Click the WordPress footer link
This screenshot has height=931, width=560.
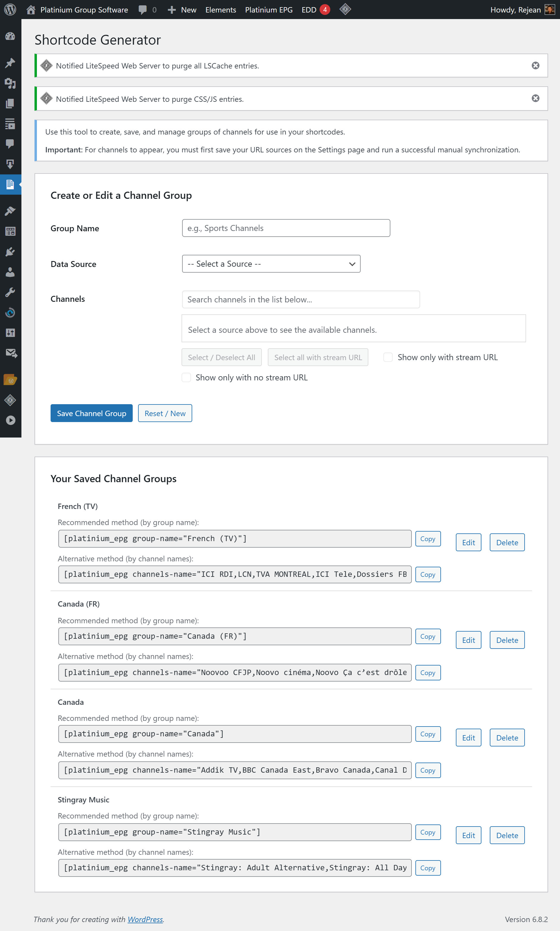click(145, 919)
